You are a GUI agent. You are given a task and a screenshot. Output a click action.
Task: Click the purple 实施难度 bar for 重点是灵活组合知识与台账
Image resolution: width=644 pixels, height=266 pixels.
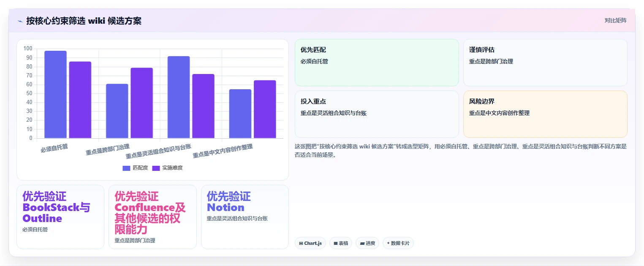click(203, 106)
